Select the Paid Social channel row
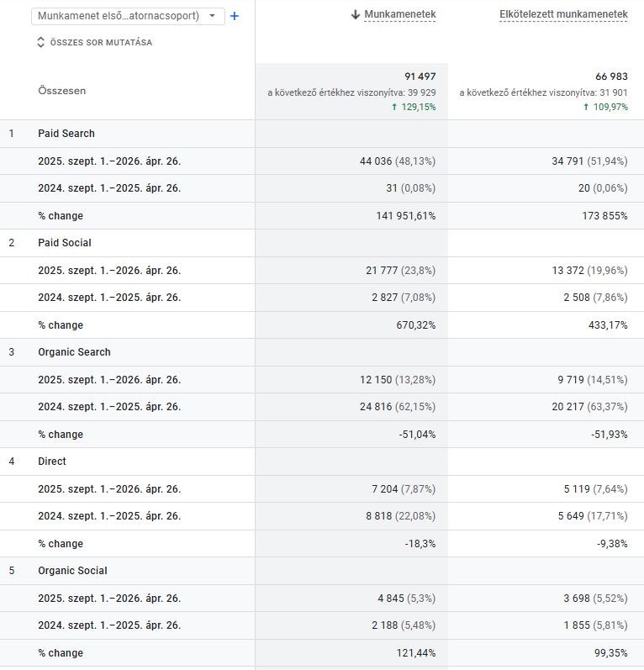Image resolution: width=644 pixels, height=670 pixels. 65,243
